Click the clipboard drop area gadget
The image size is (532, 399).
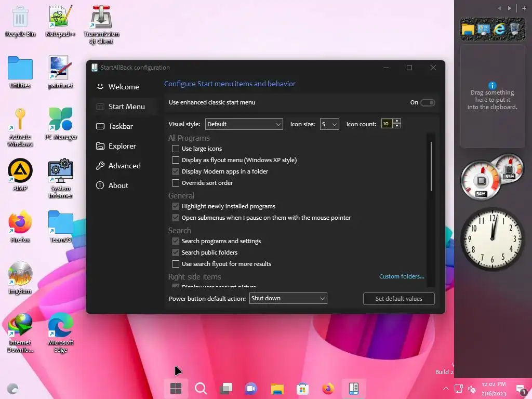[493, 96]
